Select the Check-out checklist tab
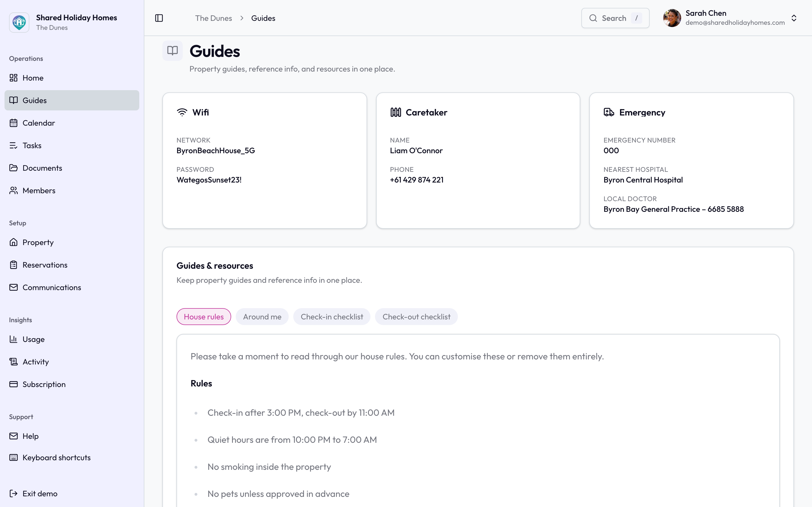 416,317
